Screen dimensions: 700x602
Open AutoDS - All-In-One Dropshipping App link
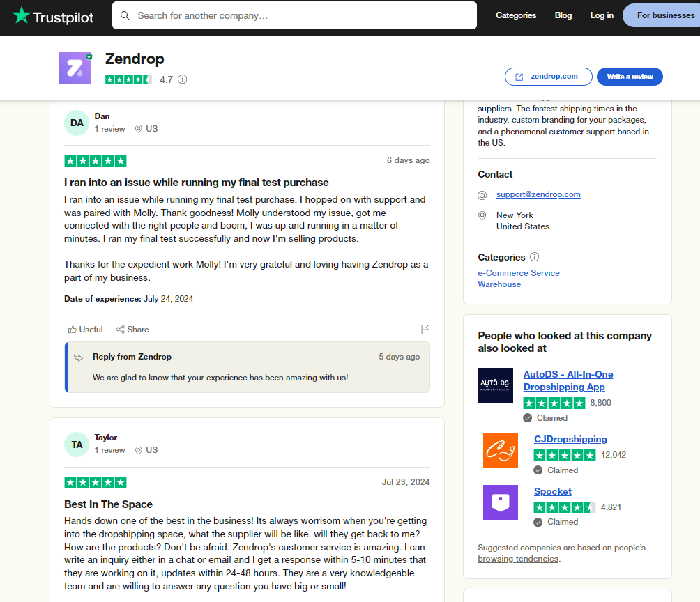click(x=568, y=380)
